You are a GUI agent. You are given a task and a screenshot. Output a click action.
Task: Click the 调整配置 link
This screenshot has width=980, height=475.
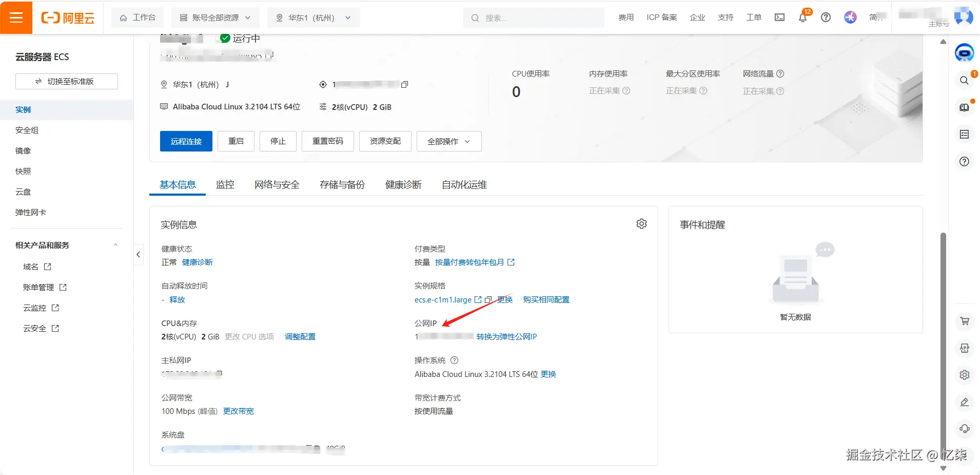pos(300,337)
